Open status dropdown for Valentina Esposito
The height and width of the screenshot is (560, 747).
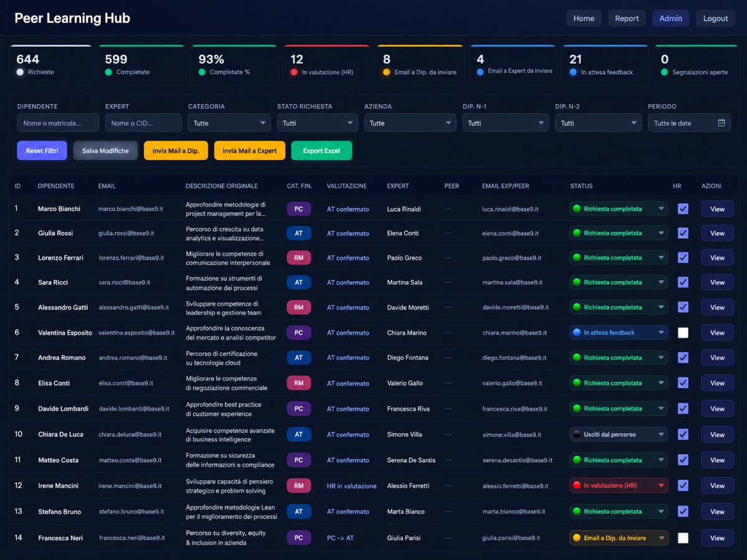(619, 333)
